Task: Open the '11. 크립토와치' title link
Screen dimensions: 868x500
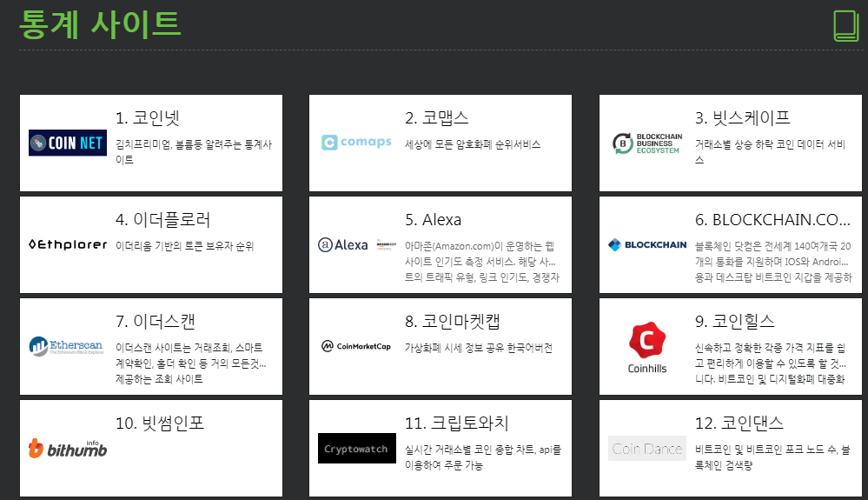Action: 457,423
